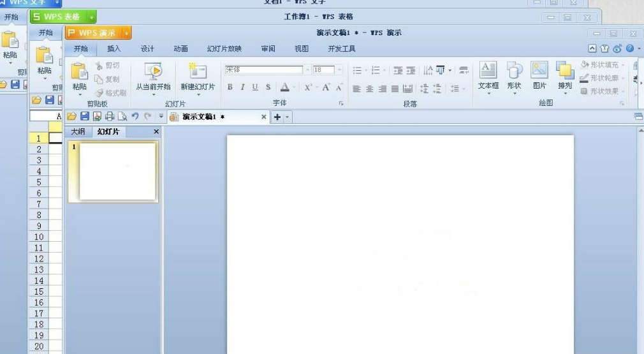Open the Shapes (形状) gallery
644x354 pixels.
coord(514,77)
